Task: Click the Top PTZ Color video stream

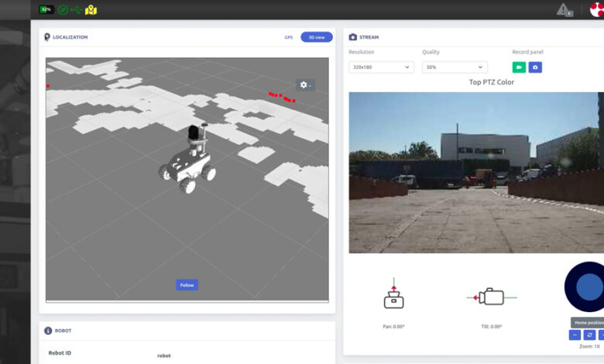Action: click(x=476, y=173)
